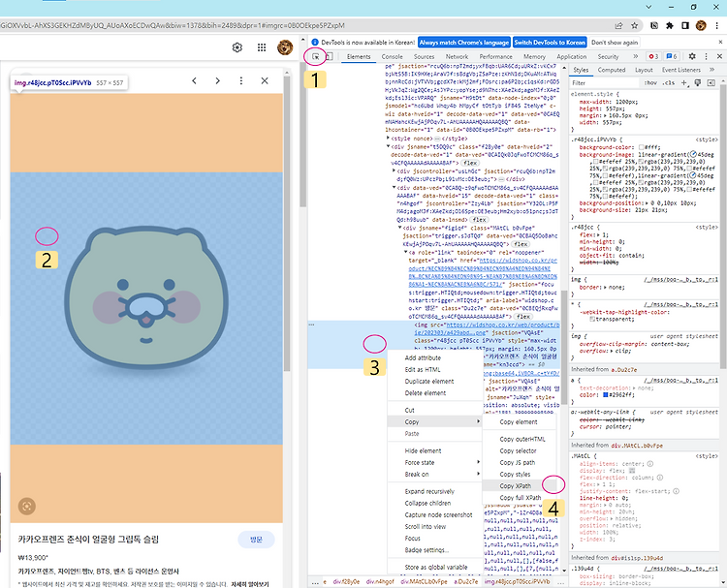
Task: Close the image preview panel
Action: point(265,80)
